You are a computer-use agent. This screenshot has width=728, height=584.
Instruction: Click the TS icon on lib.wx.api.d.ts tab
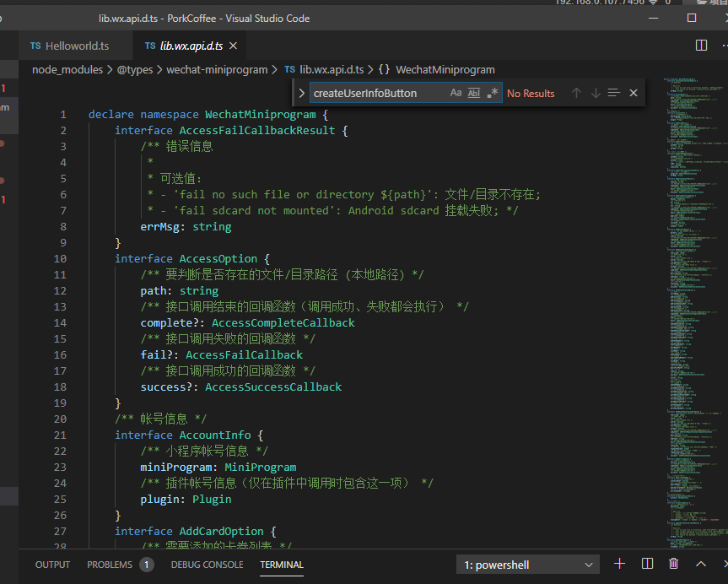click(x=150, y=46)
